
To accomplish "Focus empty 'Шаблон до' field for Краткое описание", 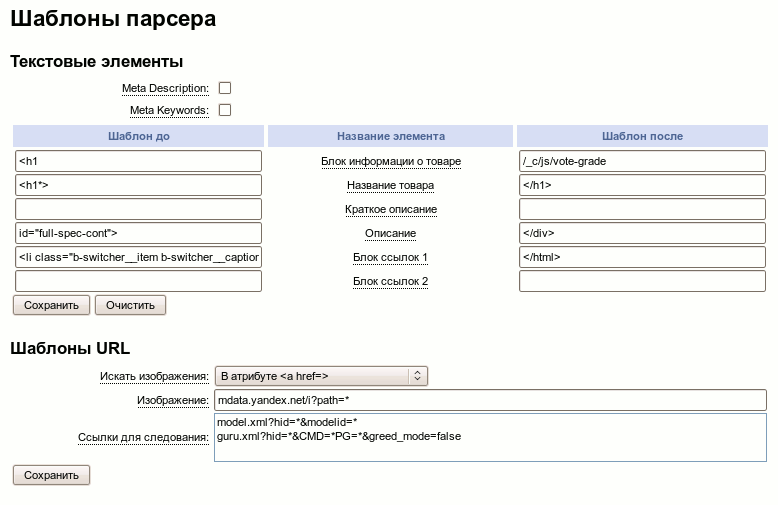I will pos(138,209).
